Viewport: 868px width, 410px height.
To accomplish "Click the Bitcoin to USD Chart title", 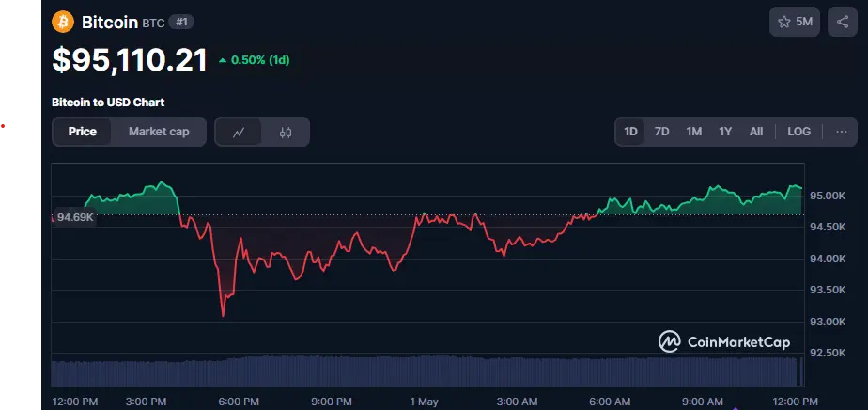I will coord(108,102).
